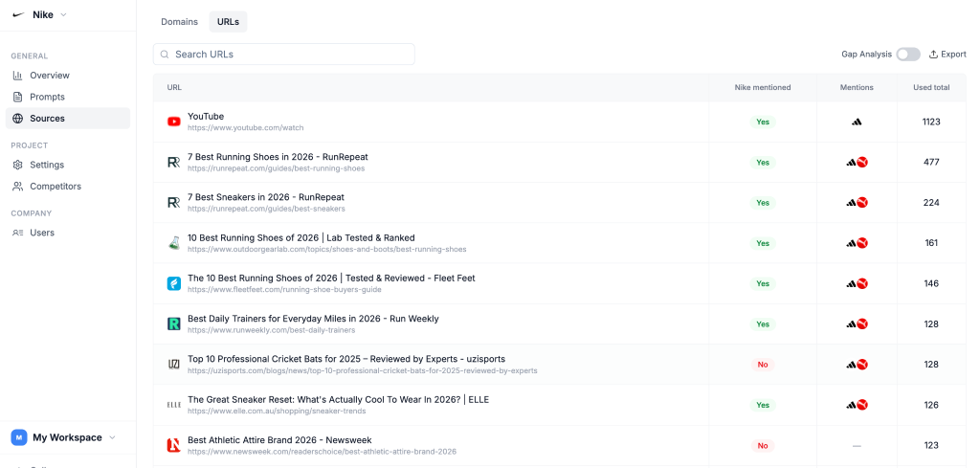The height and width of the screenshot is (468, 980).
Task: Click the Settings gear icon
Action: click(x=17, y=165)
